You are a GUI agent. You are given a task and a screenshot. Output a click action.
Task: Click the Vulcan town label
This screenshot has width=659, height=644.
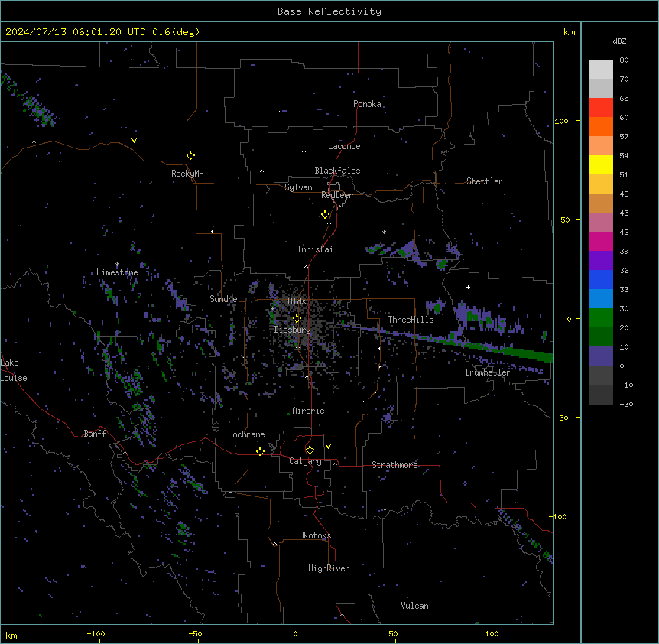coord(414,606)
